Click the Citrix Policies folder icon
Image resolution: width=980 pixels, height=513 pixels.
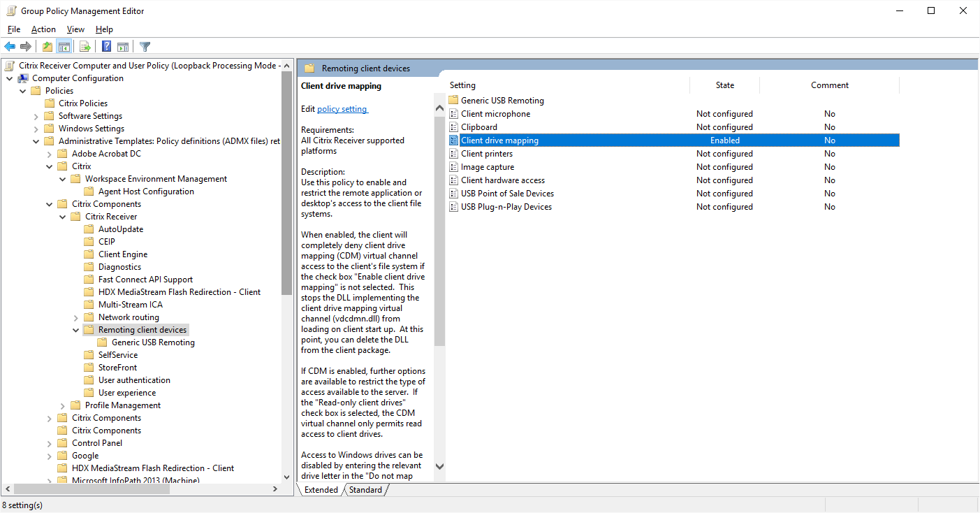point(50,103)
